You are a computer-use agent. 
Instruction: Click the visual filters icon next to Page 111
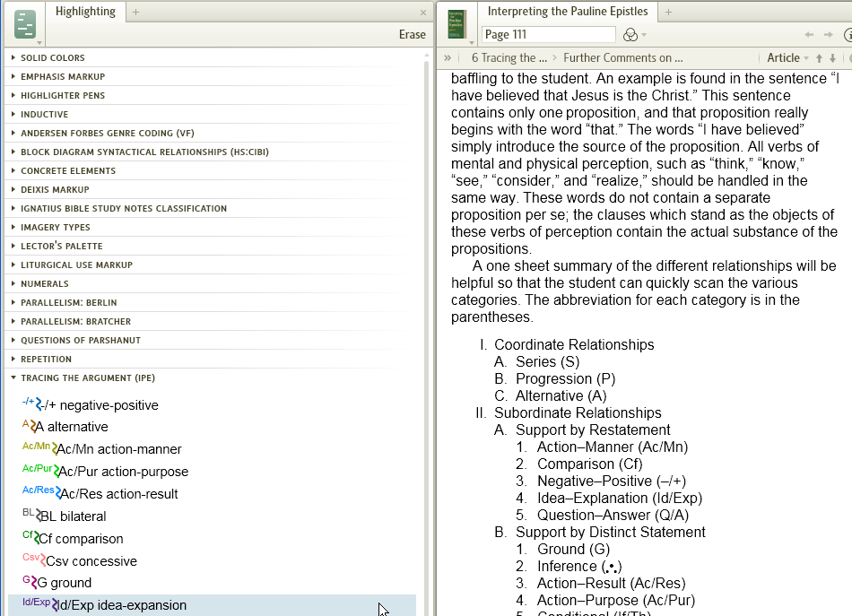point(630,35)
